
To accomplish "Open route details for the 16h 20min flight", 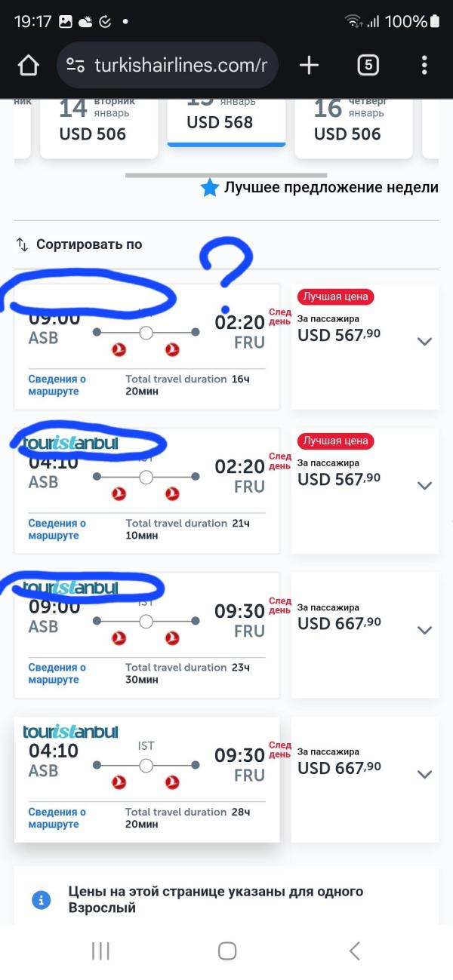I will (x=57, y=385).
